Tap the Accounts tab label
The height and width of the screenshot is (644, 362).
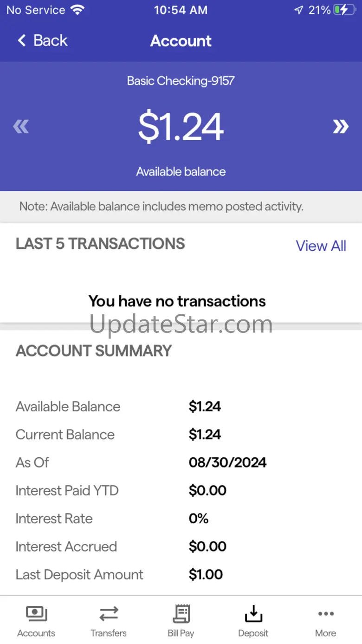[x=36, y=633]
